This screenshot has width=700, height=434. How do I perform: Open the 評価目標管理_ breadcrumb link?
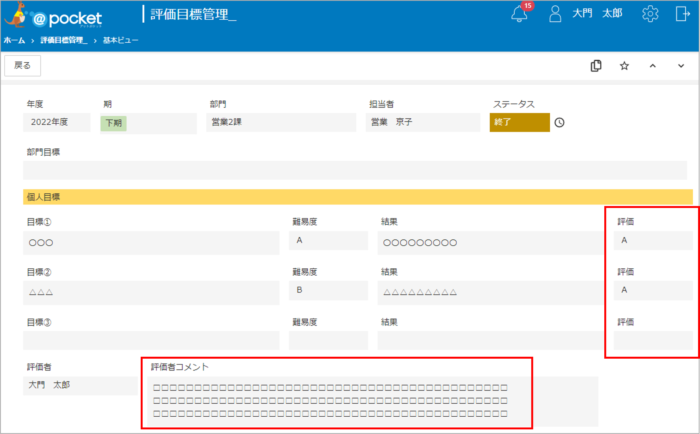pyautogui.click(x=63, y=40)
